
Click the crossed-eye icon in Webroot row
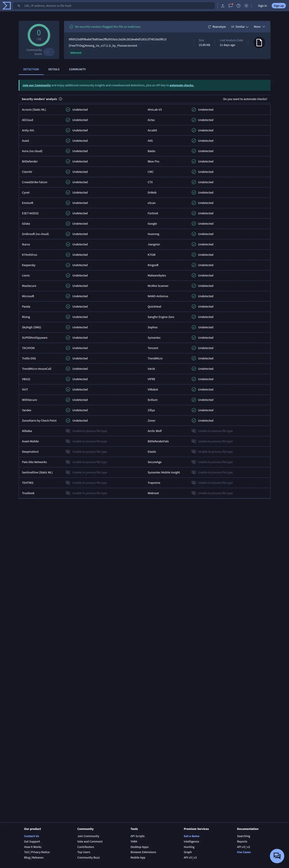click(194, 493)
